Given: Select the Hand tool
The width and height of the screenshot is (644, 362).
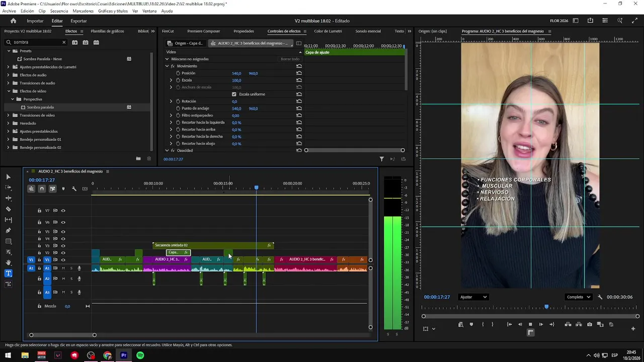Looking at the screenshot, I should (8, 262).
